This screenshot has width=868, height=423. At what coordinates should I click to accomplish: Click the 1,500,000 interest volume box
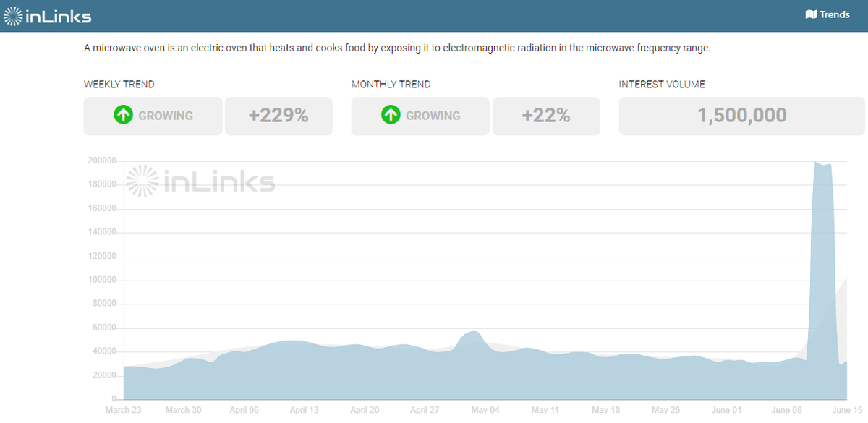pos(741,116)
